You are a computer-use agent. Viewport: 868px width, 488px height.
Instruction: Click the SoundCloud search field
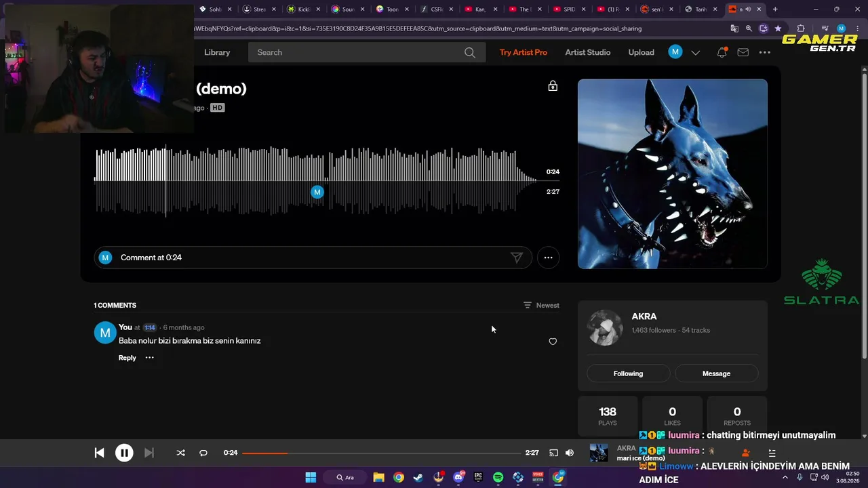coord(367,52)
